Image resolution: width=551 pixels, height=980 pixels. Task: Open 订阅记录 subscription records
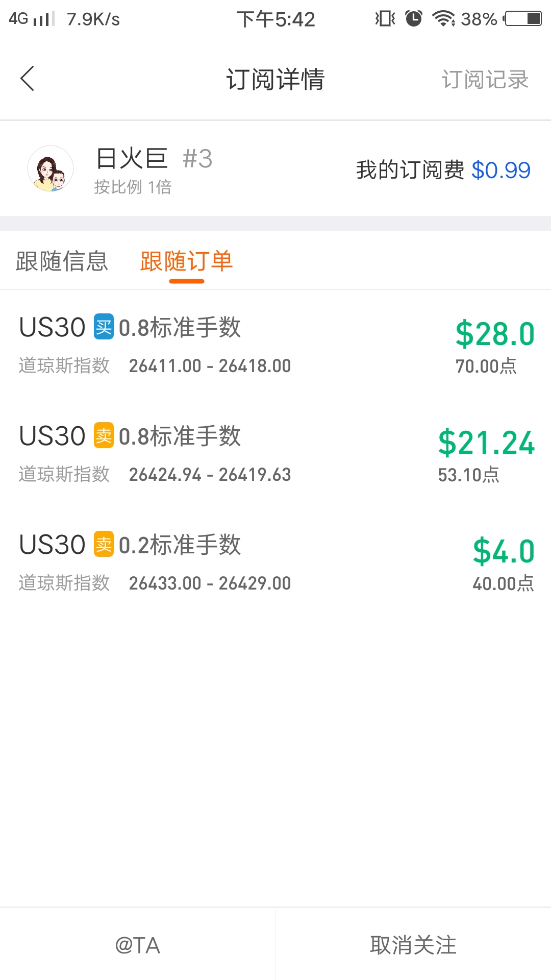(485, 79)
